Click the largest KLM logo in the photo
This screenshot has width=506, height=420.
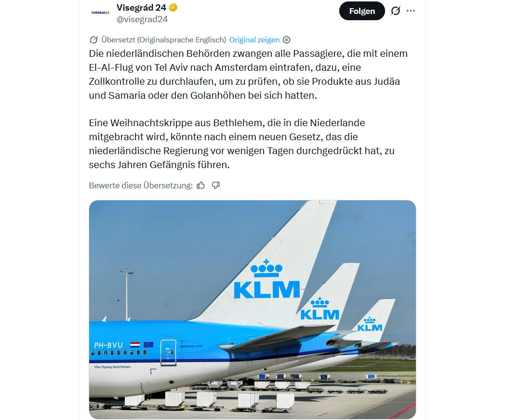pos(266,279)
